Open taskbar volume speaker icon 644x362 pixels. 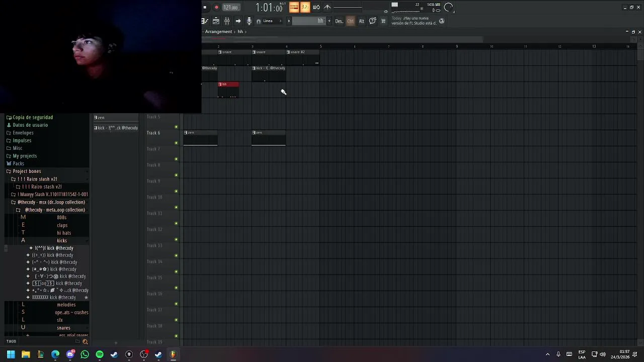(603, 354)
